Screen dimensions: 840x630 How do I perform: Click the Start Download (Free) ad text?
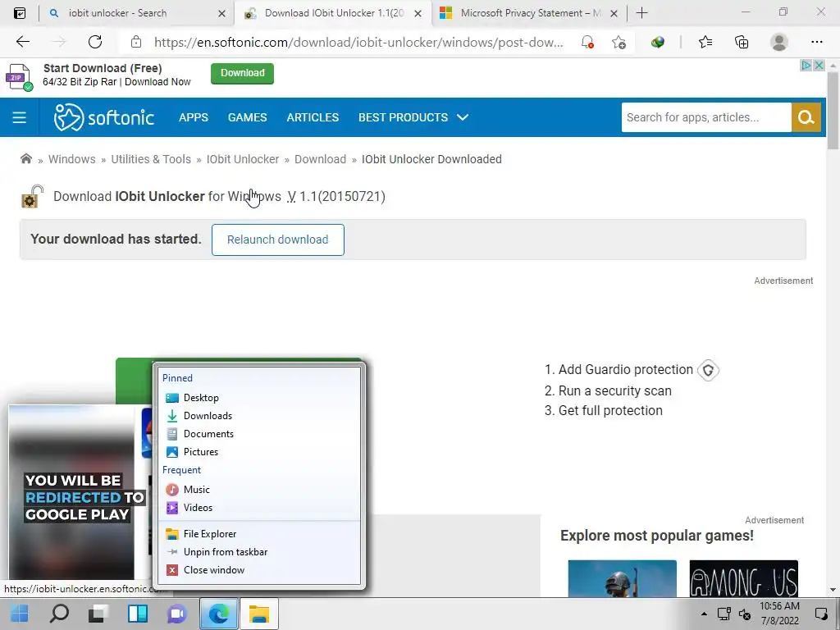coord(103,68)
